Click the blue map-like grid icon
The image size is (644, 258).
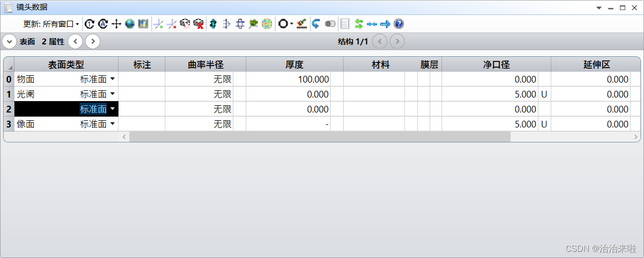click(143, 24)
